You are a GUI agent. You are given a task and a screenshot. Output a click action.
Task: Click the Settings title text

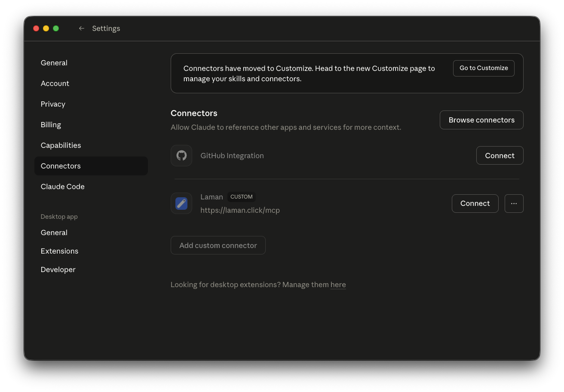106,28
